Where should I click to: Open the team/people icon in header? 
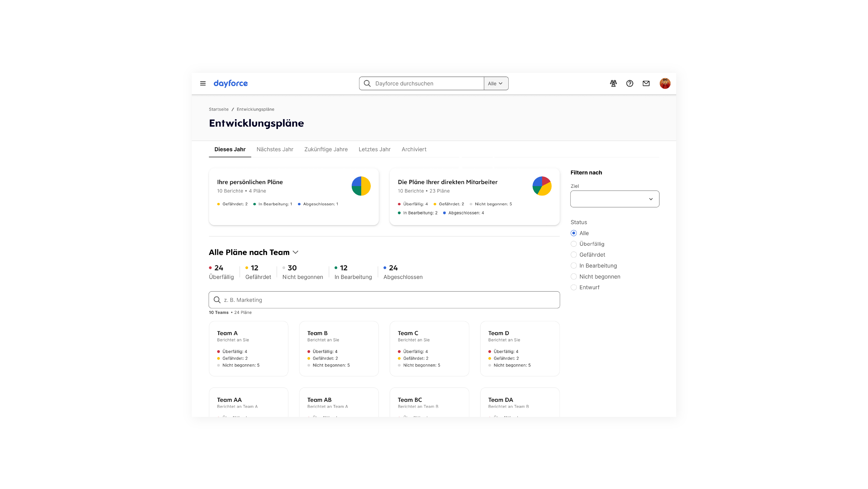pyautogui.click(x=613, y=83)
